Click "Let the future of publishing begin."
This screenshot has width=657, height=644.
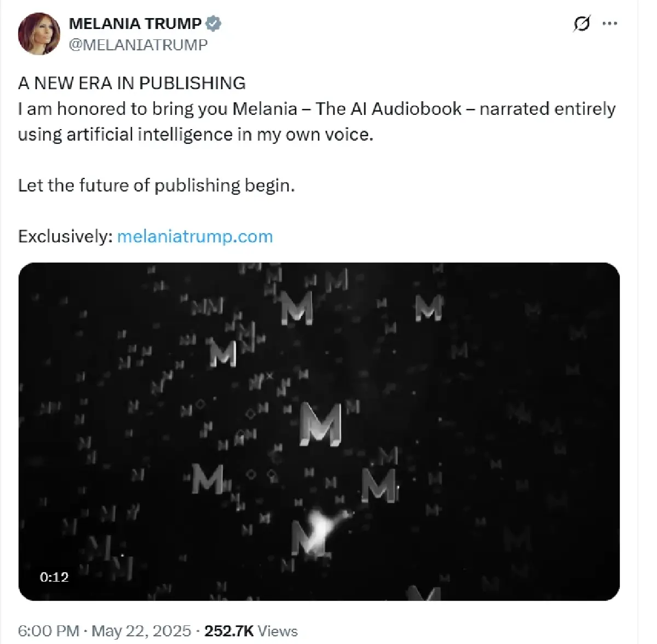pyautogui.click(x=157, y=185)
